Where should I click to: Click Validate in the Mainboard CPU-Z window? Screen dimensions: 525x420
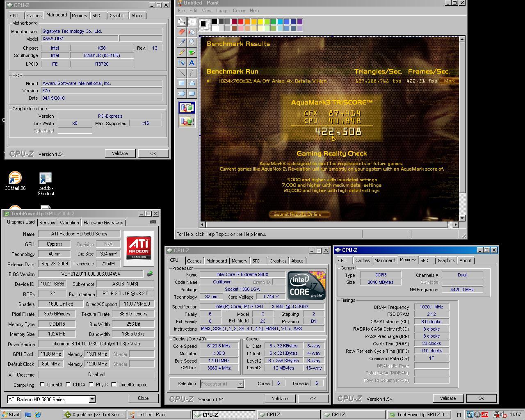click(120, 153)
